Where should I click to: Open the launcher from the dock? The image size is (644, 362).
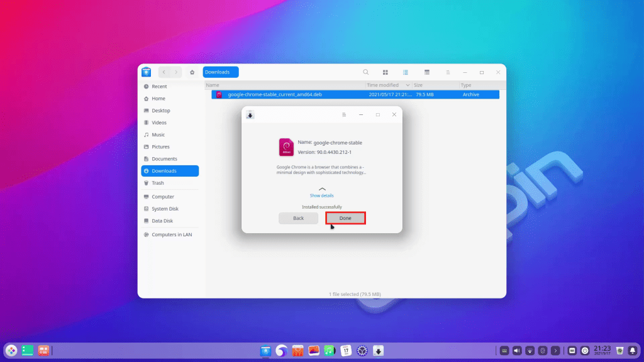tap(11, 351)
